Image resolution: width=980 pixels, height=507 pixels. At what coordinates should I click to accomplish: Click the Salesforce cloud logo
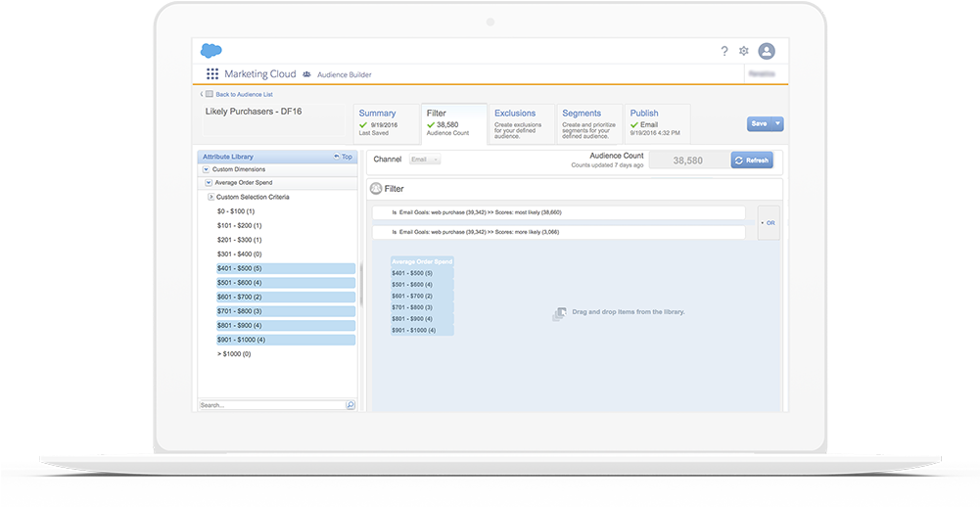211,51
